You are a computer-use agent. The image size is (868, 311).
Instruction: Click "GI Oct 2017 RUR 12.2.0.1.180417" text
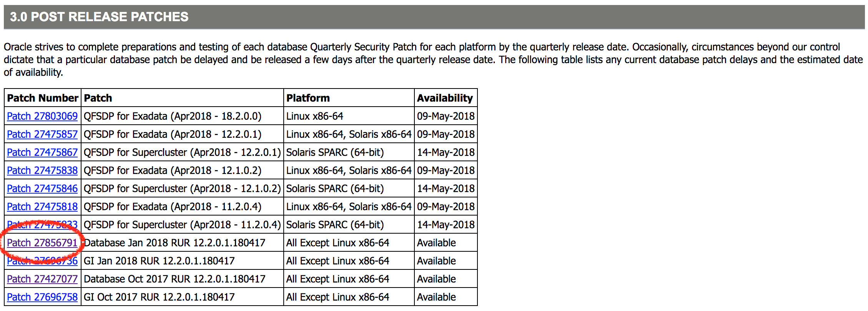159,297
